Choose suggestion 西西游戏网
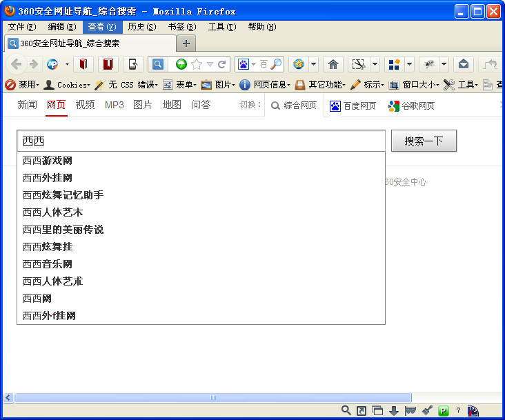The height and width of the screenshot is (420, 505). click(201, 160)
